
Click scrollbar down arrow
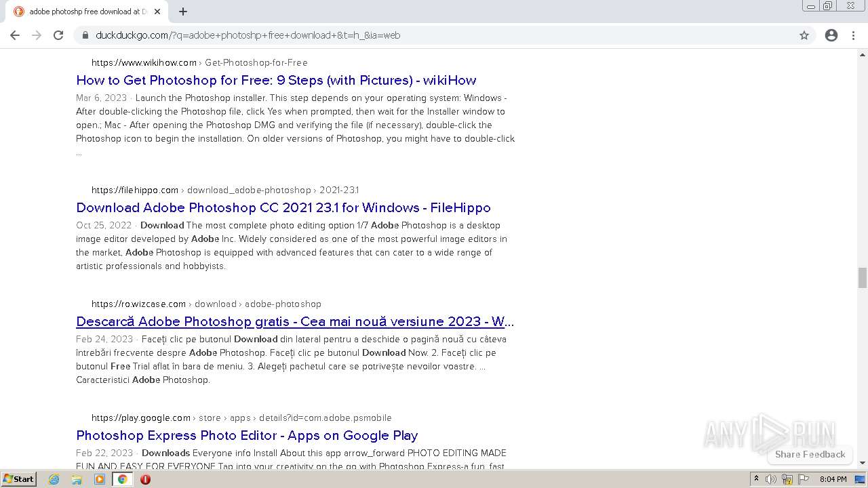click(863, 463)
